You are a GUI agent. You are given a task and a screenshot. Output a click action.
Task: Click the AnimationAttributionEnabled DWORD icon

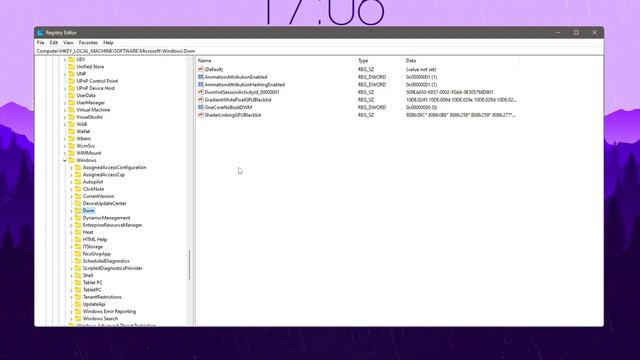point(200,77)
